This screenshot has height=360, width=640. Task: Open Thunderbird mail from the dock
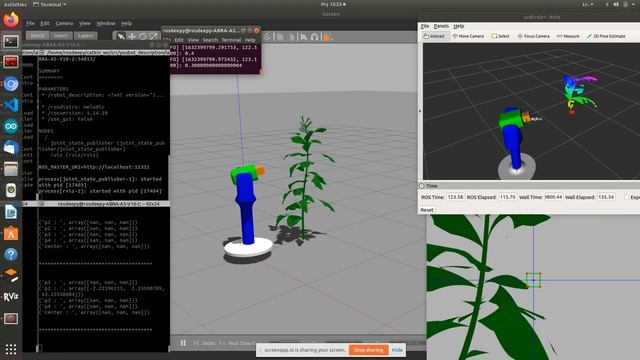[11, 148]
